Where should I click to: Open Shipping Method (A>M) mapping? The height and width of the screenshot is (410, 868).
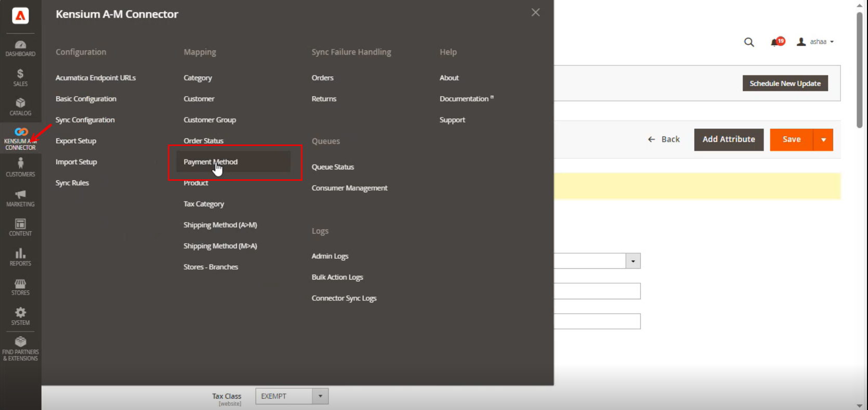(220, 225)
